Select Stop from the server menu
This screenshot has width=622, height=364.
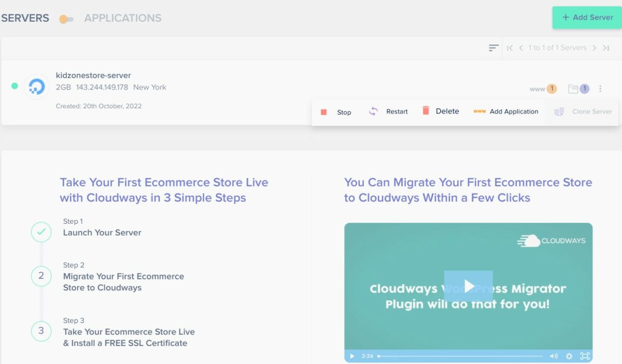336,112
